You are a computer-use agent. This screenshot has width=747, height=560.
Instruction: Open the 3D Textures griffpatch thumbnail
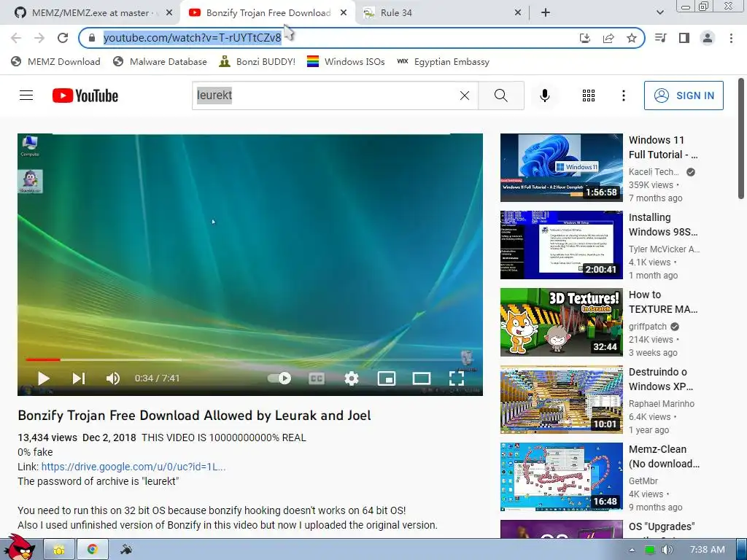pos(561,322)
